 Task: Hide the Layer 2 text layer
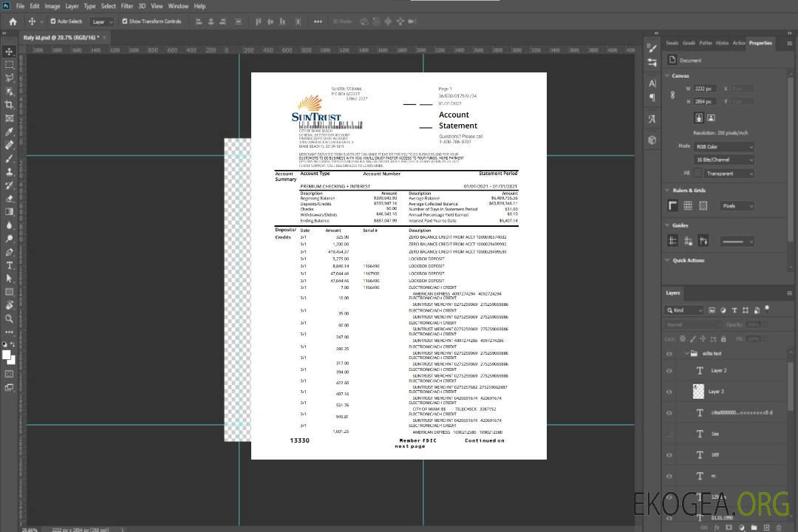(x=669, y=370)
